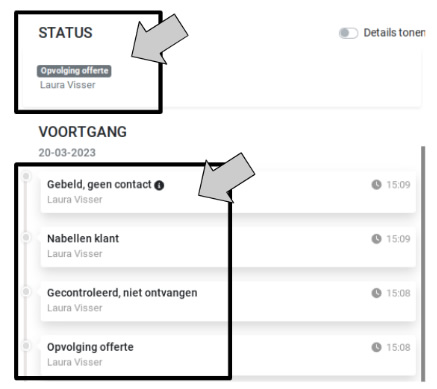The width and height of the screenshot is (437, 389).
Task: Click clock icon on Opvolging offerte row
Action: [376, 347]
